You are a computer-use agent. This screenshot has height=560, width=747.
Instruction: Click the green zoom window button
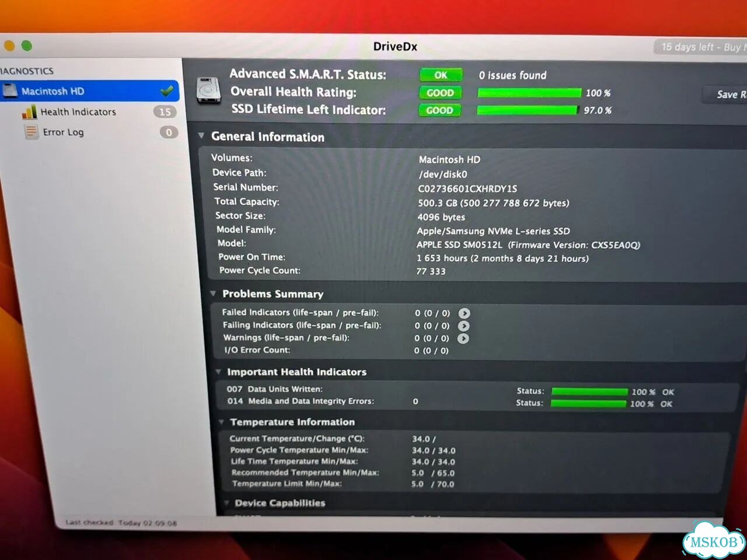pyautogui.click(x=27, y=45)
